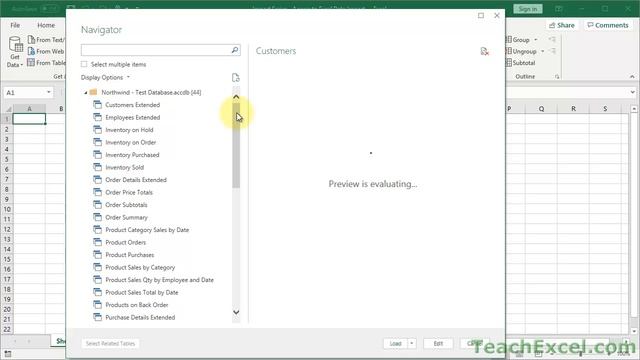The width and height of the screenshot is (640, 360).
Task: Click the Get Data icon in Excel ribbon
Action: pos(16,44)
